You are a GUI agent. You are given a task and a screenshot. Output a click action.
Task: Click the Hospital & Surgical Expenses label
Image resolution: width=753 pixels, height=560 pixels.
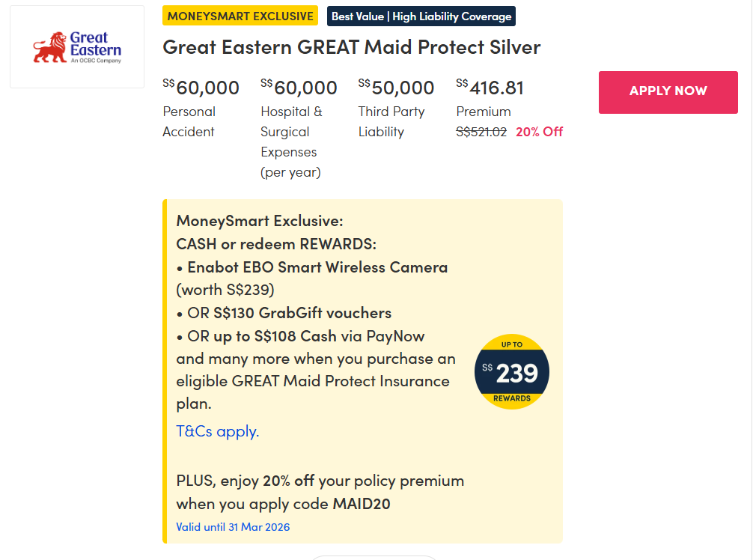click(291, 141)
